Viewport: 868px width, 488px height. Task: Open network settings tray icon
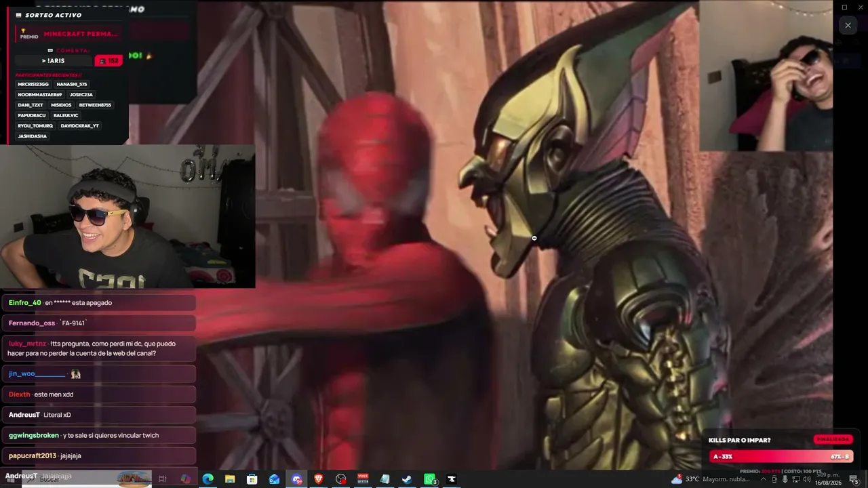point(796,479)
